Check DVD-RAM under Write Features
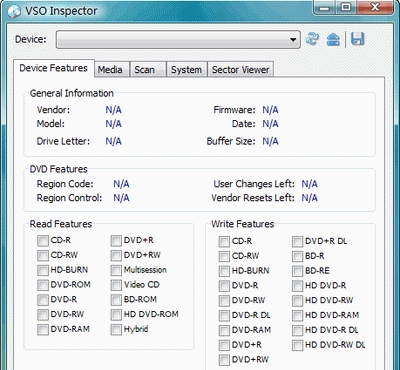 [224, 330]
